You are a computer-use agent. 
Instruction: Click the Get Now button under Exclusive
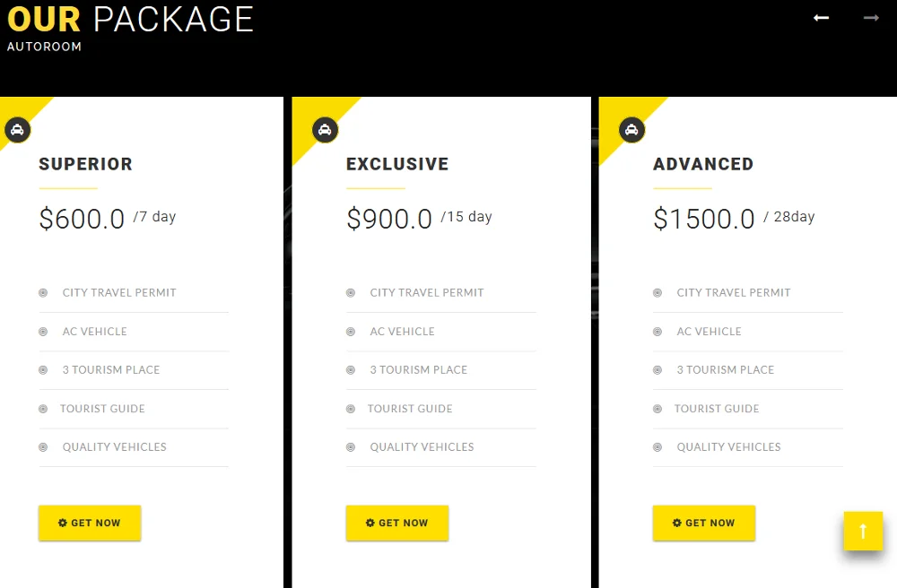click(x=397, y=523)
